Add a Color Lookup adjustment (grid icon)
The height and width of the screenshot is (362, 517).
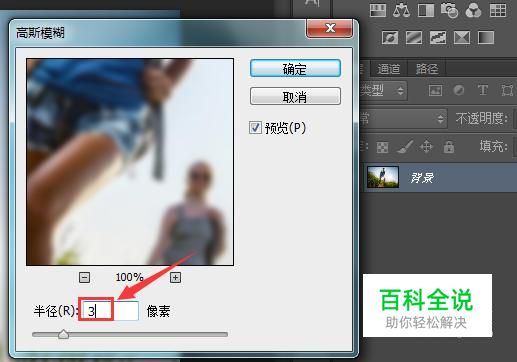tap(498, 10)
